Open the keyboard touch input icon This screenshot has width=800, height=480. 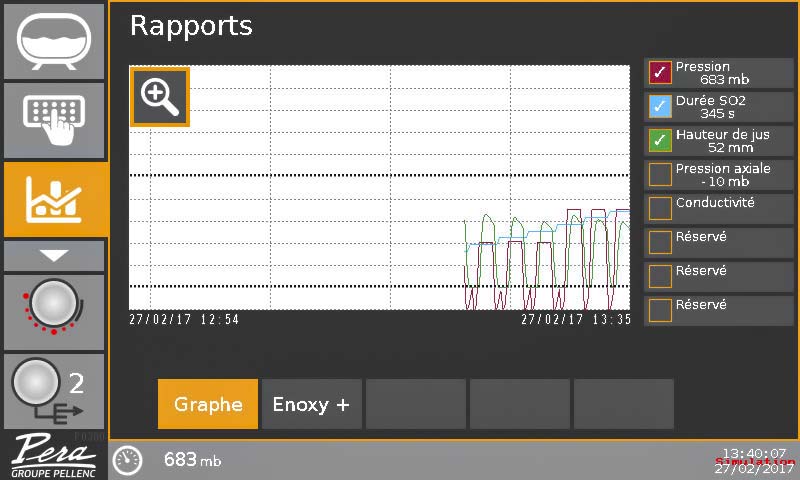[54, 120]
